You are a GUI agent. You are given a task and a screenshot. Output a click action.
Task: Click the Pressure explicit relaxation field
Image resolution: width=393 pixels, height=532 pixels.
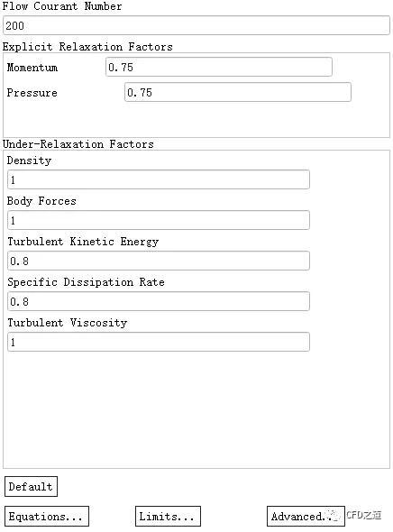click(238, 92)
